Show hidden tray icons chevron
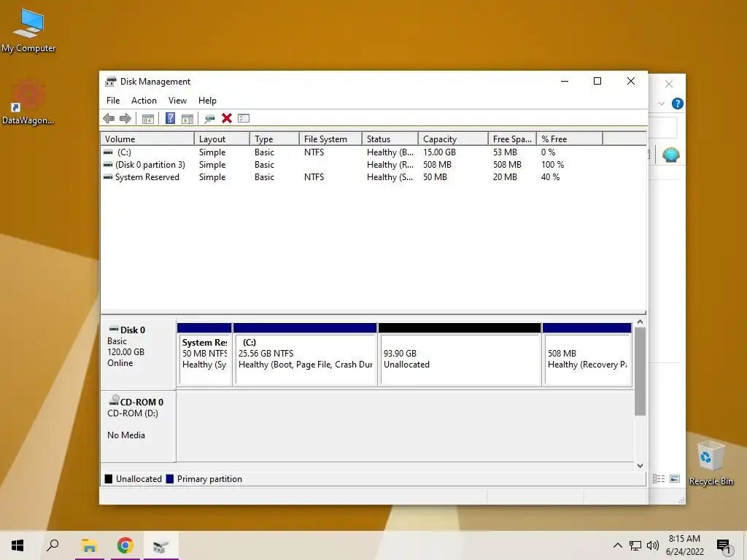The height and width of the screenshot is (560, 747). pos(617,545)
